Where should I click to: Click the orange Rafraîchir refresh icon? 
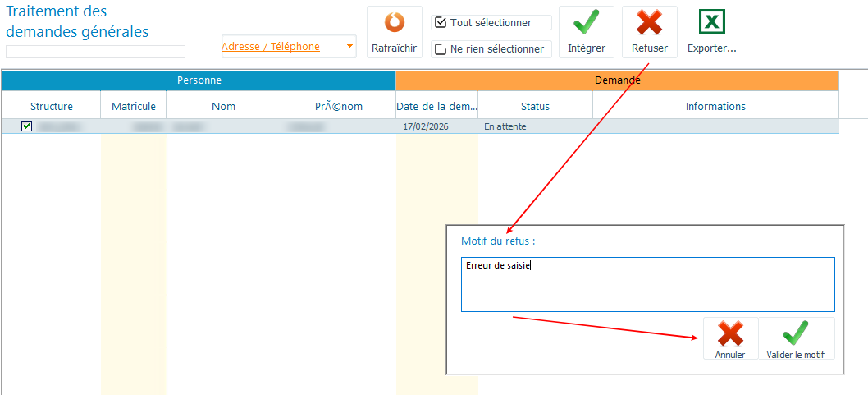[x=394, y=23]
